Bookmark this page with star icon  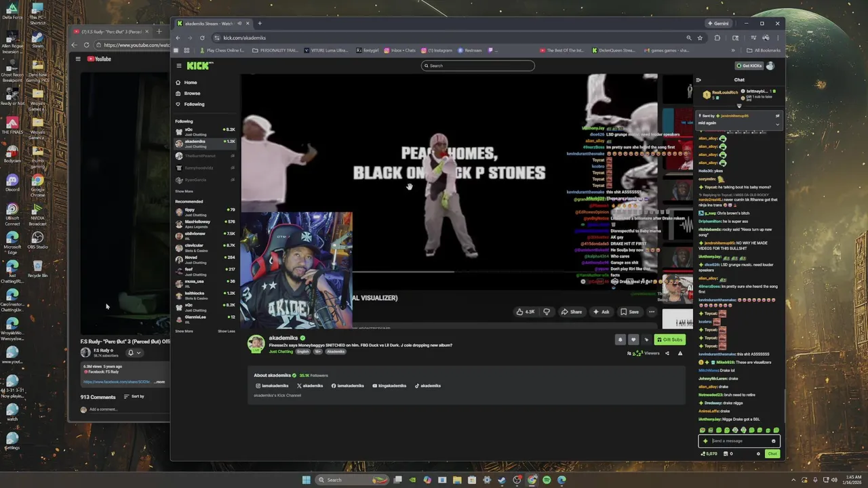coord(700,38)
